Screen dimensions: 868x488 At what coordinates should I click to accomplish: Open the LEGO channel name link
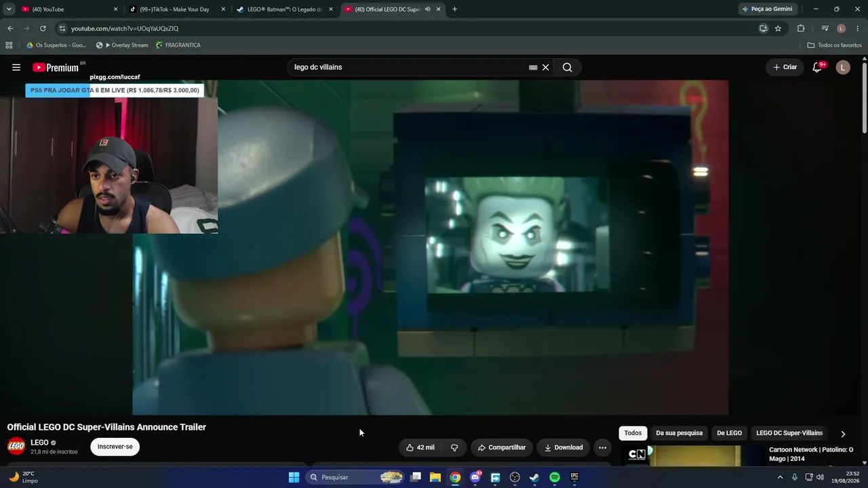(x=39, y=443)
